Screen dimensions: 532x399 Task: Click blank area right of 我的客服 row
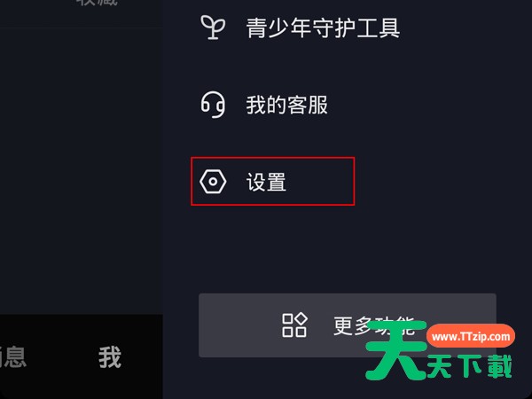[x=424, y=105]
